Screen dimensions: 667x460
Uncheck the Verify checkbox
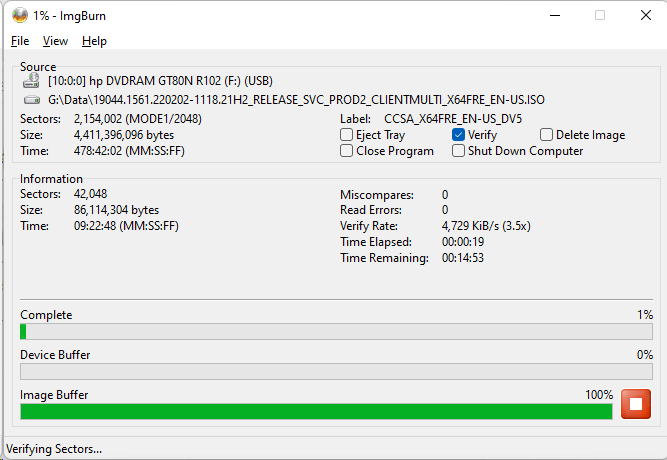(x=459, y=135)
